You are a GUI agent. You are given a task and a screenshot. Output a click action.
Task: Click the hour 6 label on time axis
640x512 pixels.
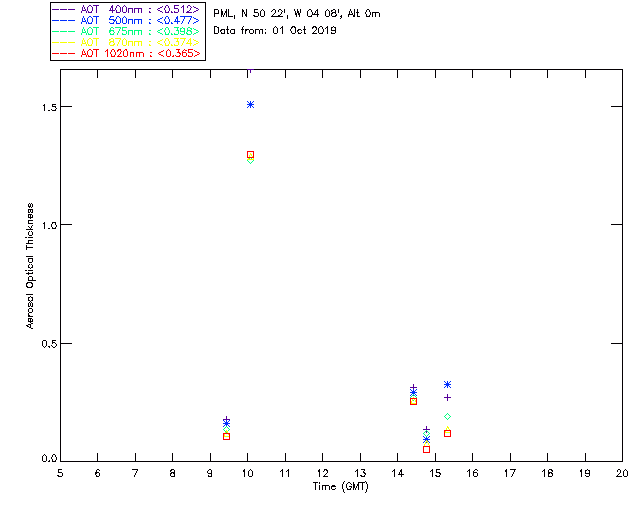pos(98,473)
